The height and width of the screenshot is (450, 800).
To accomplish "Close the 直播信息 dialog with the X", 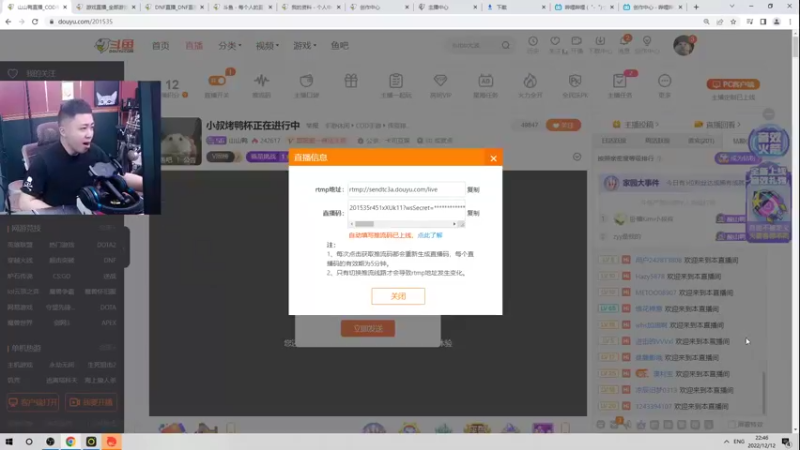I will (x=493, y=158).
